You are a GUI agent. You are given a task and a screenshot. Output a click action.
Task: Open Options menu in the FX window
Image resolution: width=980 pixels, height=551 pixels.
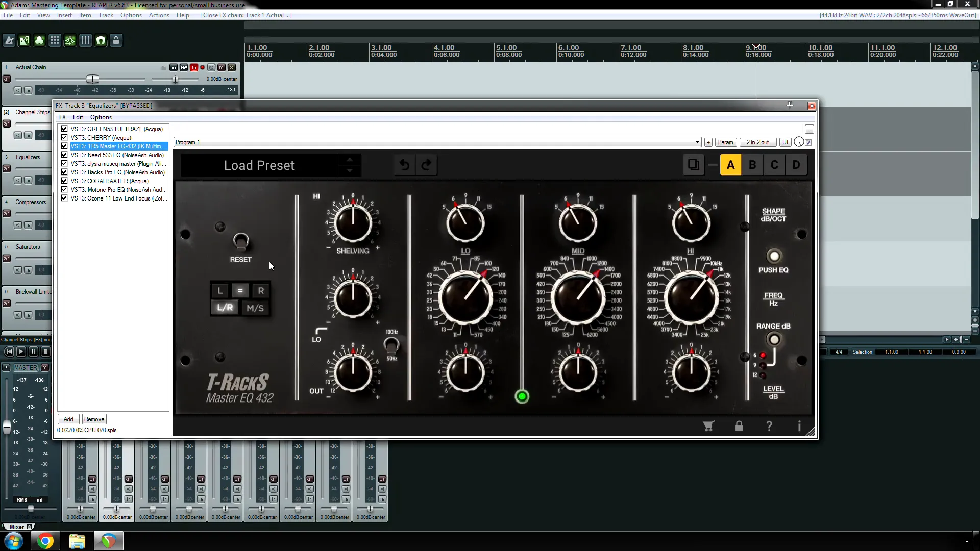101,117
